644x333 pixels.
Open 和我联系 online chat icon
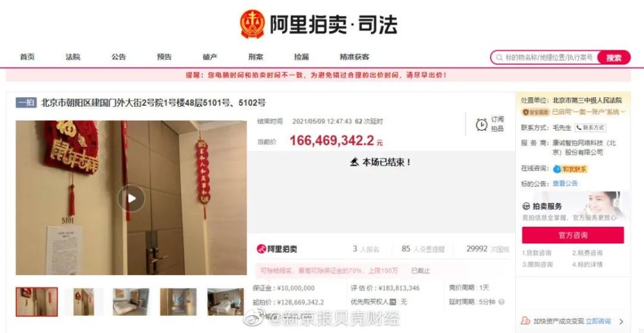557,169
